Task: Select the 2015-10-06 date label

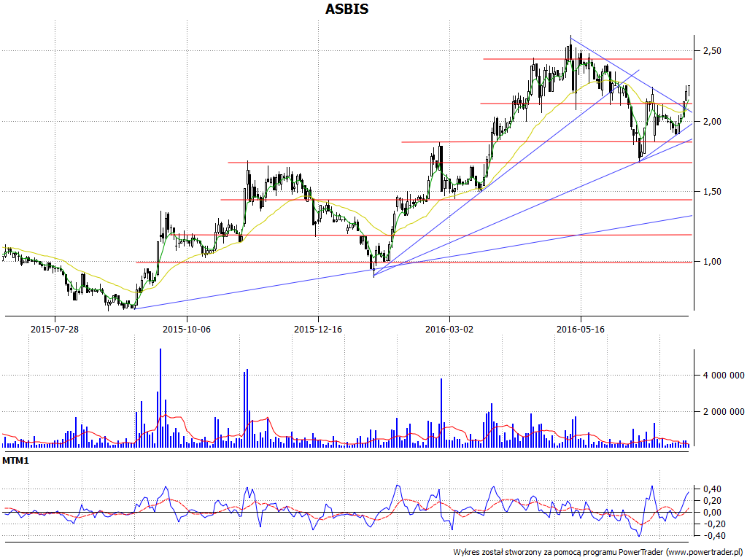Action: coord(186,329)
